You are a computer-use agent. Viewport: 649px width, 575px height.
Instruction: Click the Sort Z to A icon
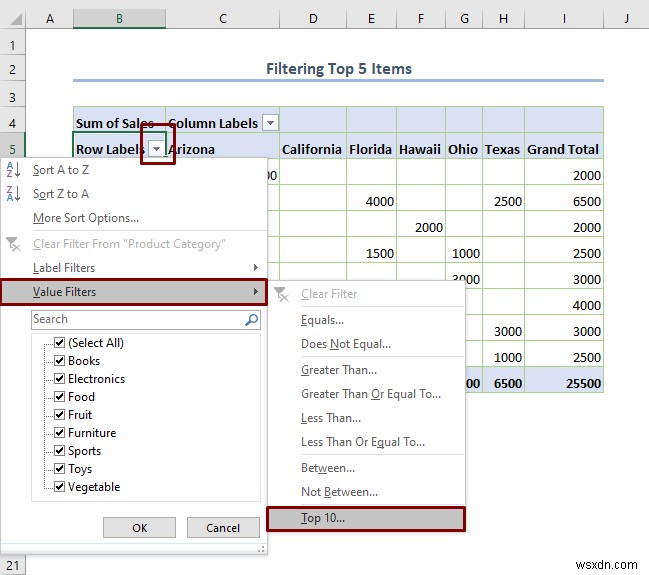(13, 194)
